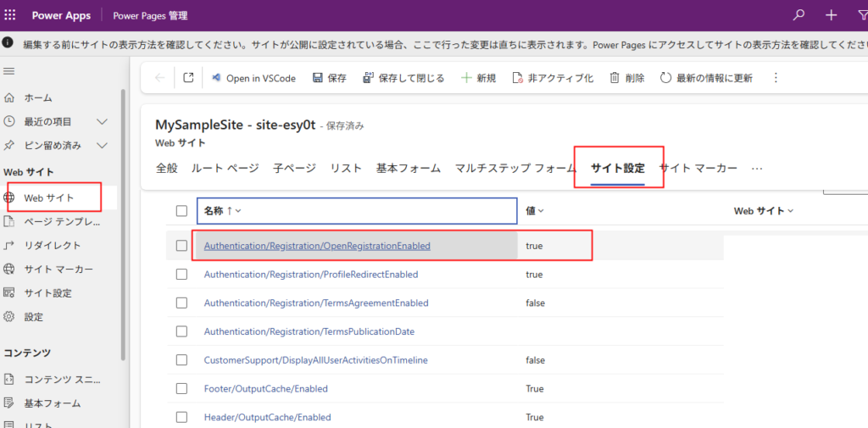Click the 削除 trash button
The width and height of the screenshot is (868, 428).
tap(626, 78)
